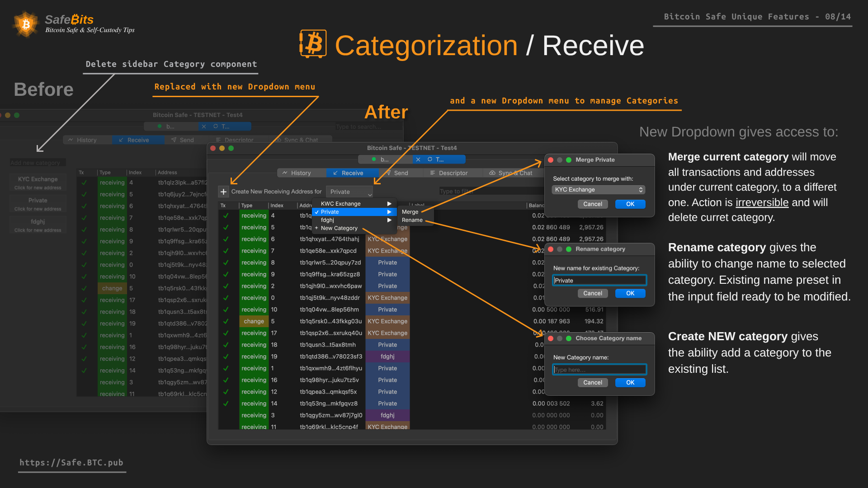Close the Merge Private dialog with red button
Image resolution: width=868 pixels, height=488 pixels.
tap(551, 160)
